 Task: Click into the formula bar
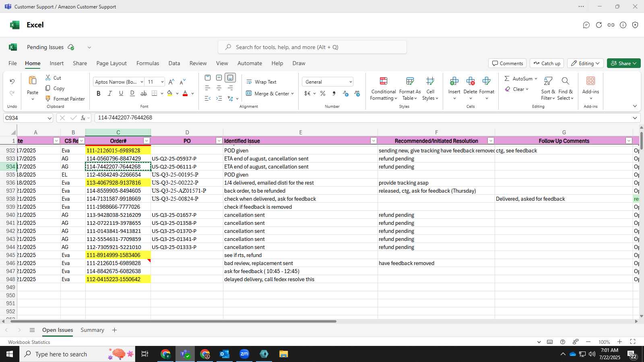pos(362,118)
